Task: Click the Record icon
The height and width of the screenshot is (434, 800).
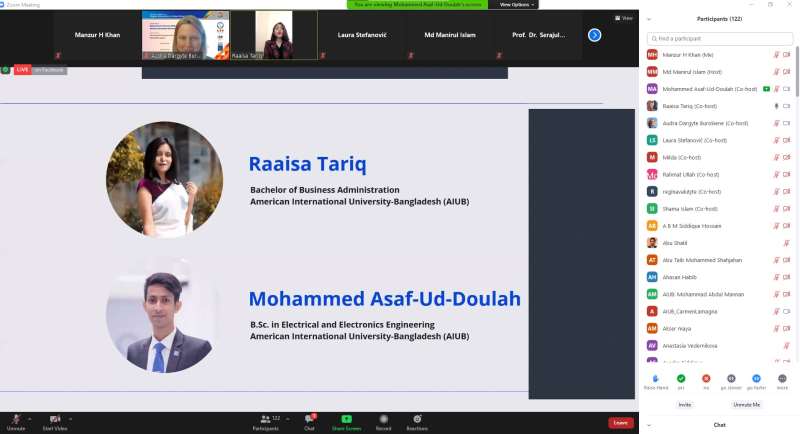Action: [x=383, y=419]
